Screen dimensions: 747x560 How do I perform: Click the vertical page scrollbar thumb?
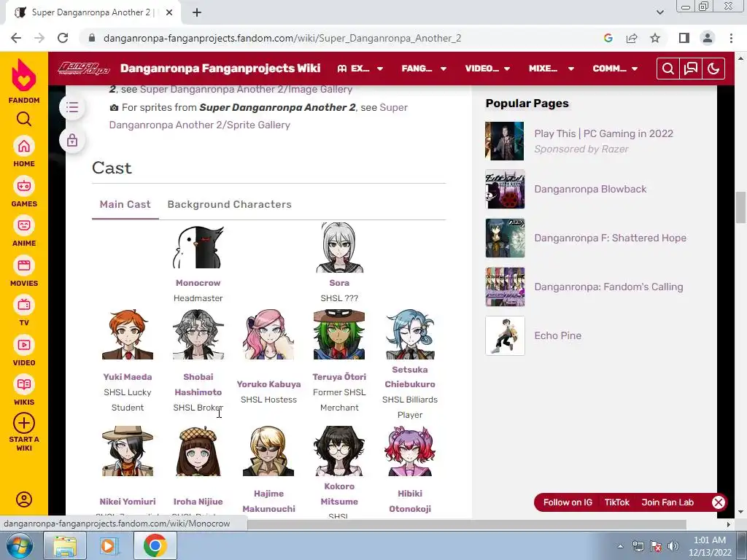point(740,208)
